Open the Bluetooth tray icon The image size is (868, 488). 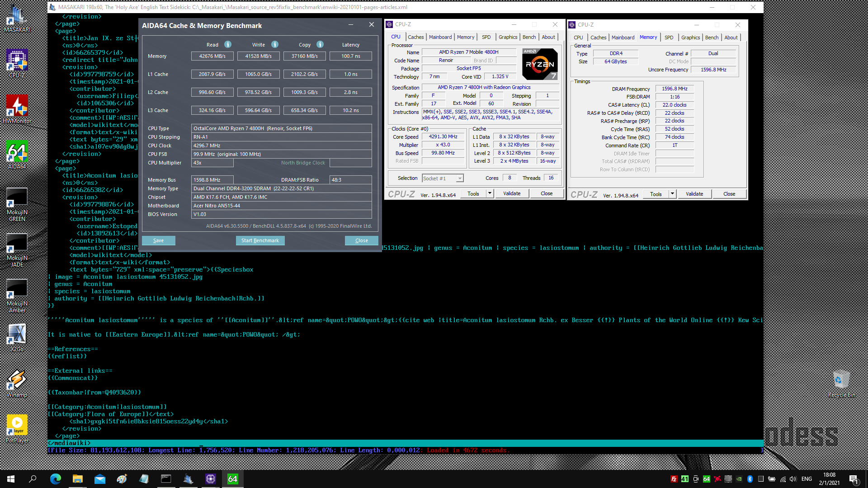pos(750,479)
